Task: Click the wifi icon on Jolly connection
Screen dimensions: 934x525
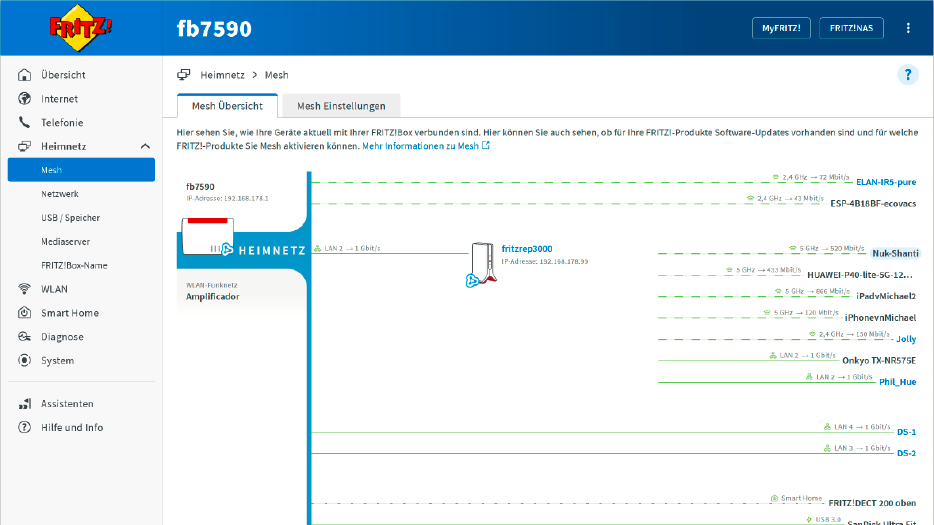Action: [x=812, y=334]
